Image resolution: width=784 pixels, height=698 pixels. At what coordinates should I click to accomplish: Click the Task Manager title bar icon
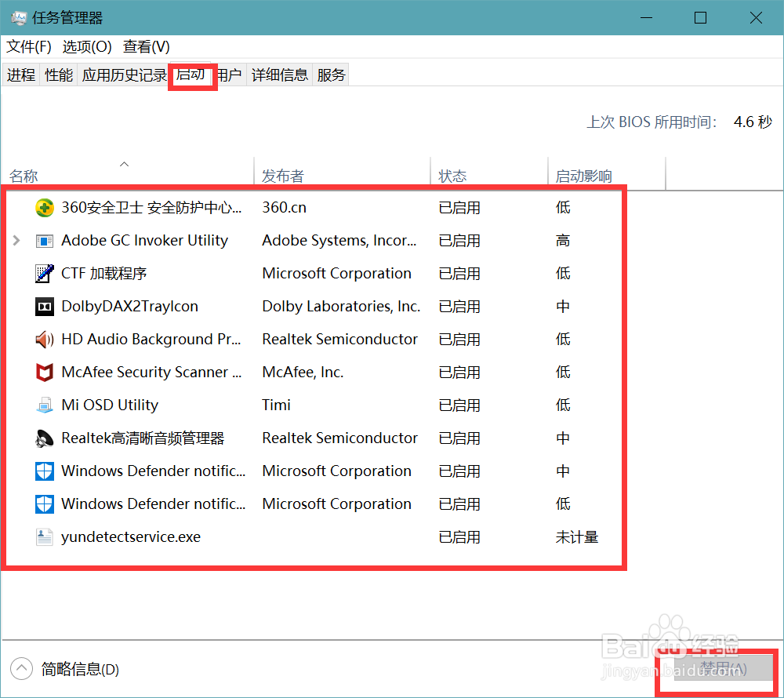17,16
